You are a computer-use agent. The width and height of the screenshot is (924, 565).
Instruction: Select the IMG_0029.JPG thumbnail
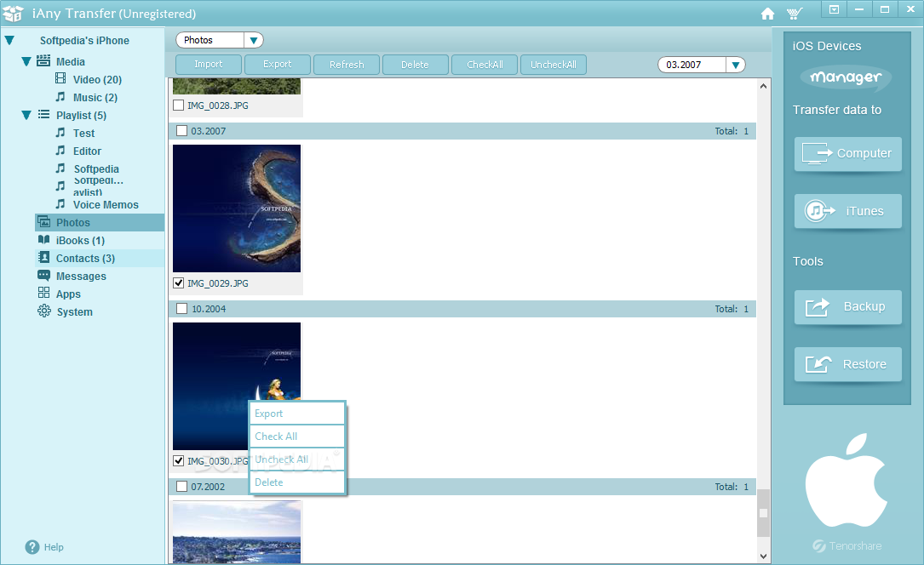(237, 208)
